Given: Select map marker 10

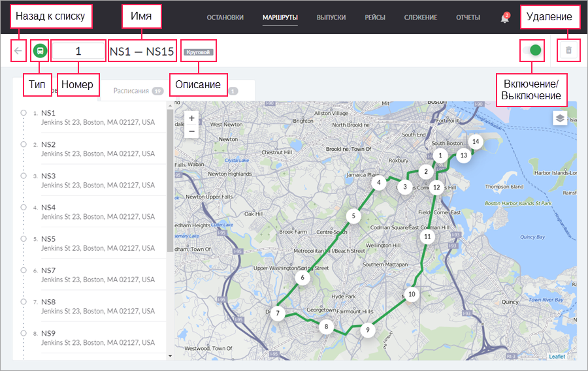Looking at the screenshot, I should 412,294.
